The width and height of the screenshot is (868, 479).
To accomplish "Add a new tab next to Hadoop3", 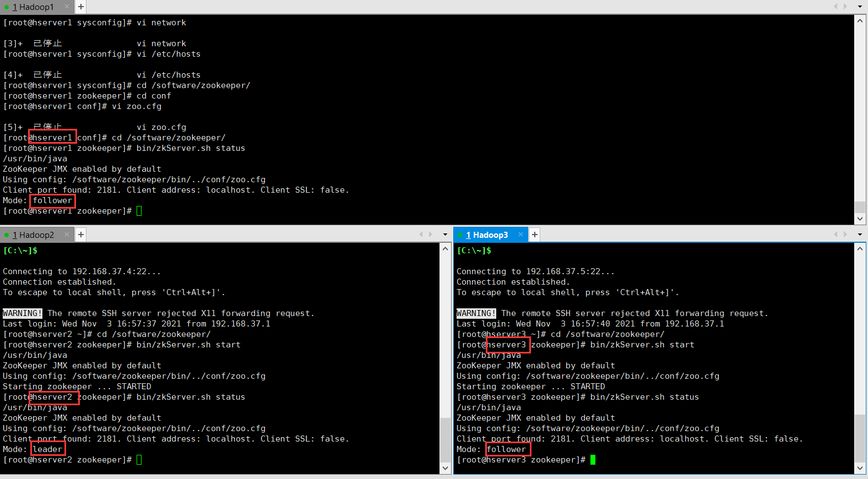I will point(535,235).
